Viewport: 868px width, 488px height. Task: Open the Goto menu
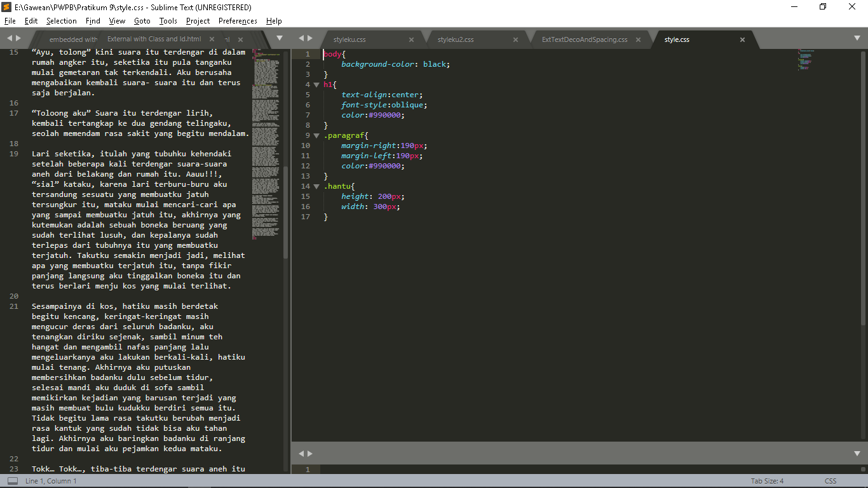click(x=142, y=21)
